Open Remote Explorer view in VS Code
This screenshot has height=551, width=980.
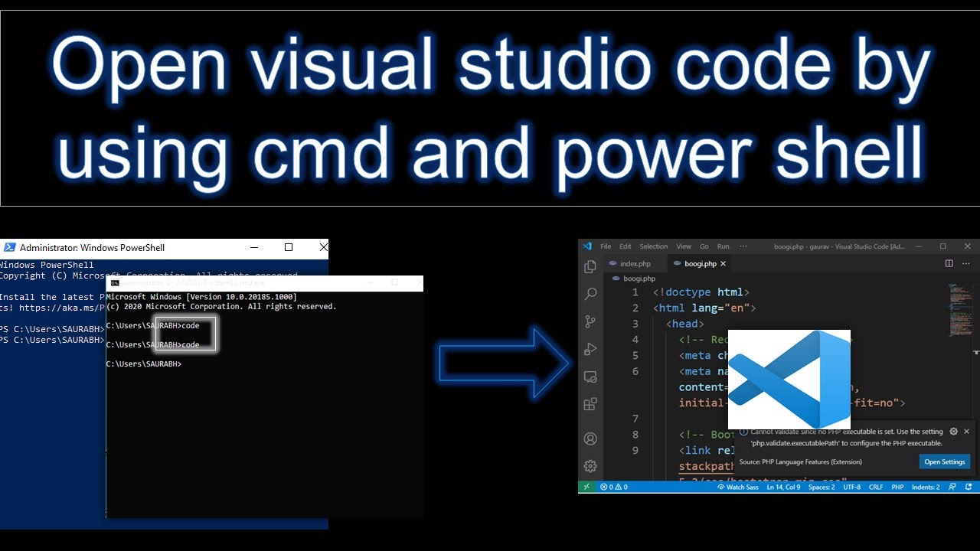[590, 377]
